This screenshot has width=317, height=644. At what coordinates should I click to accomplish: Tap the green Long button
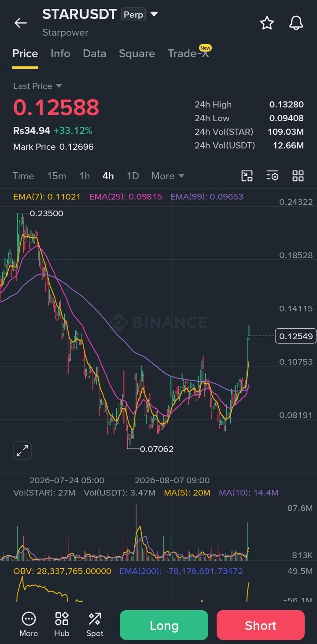coord(164,625)
